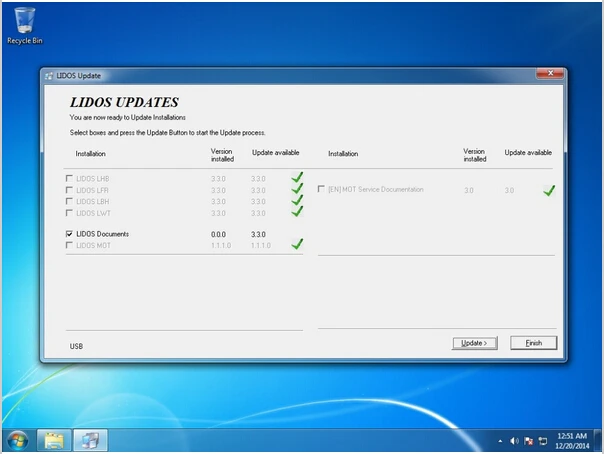The height and width of the screenshot is (454, 605).
Task: Open Windows Explorer from the taskbar
Action: coord(53,440)
